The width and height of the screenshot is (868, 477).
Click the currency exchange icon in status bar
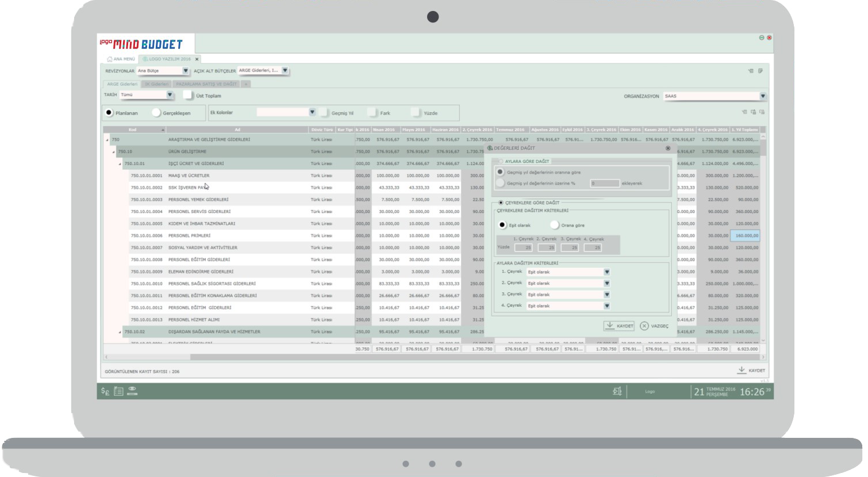point(105,391)
